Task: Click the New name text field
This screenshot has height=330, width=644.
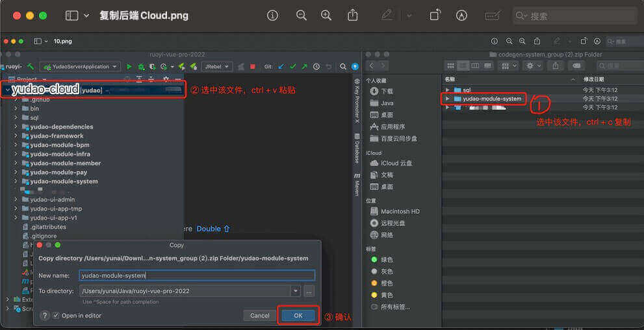Action: click(x=197, y=275)
